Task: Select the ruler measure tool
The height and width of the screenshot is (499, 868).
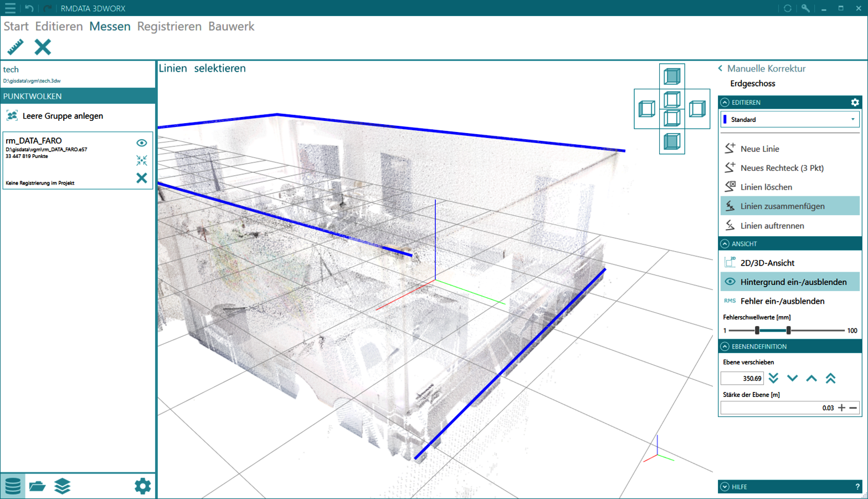Action: coord(16,47)
